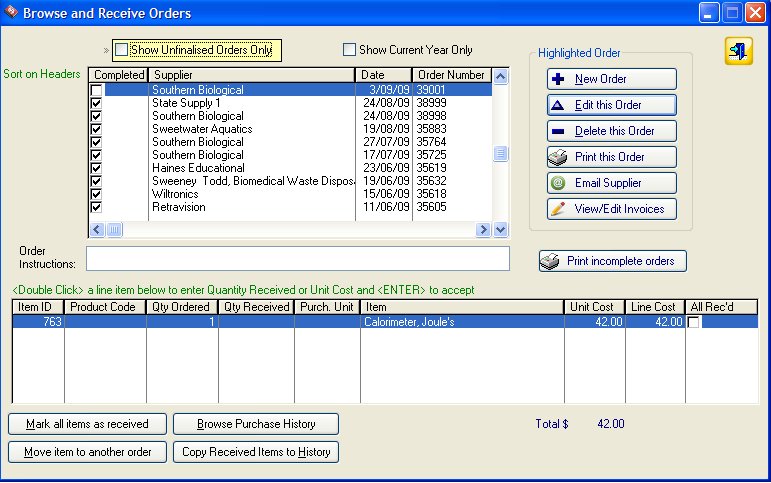Open Browse Purchase History
771x483 pixels.
(256, 424)
